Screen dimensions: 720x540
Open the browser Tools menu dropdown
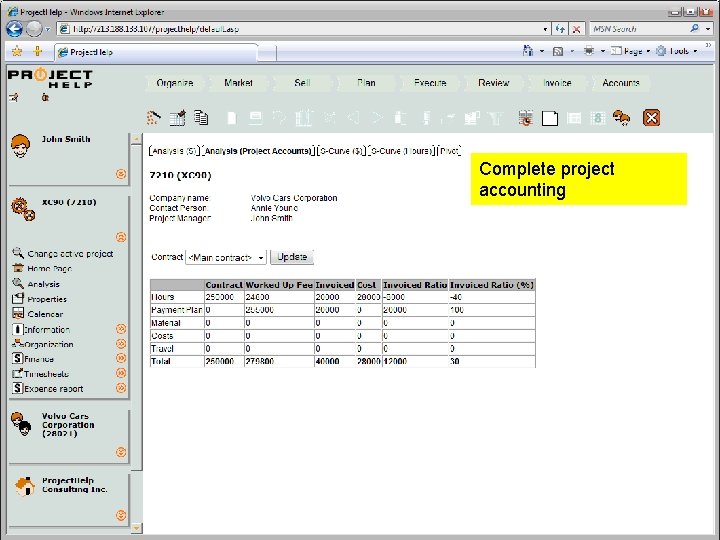coord(677,51)
